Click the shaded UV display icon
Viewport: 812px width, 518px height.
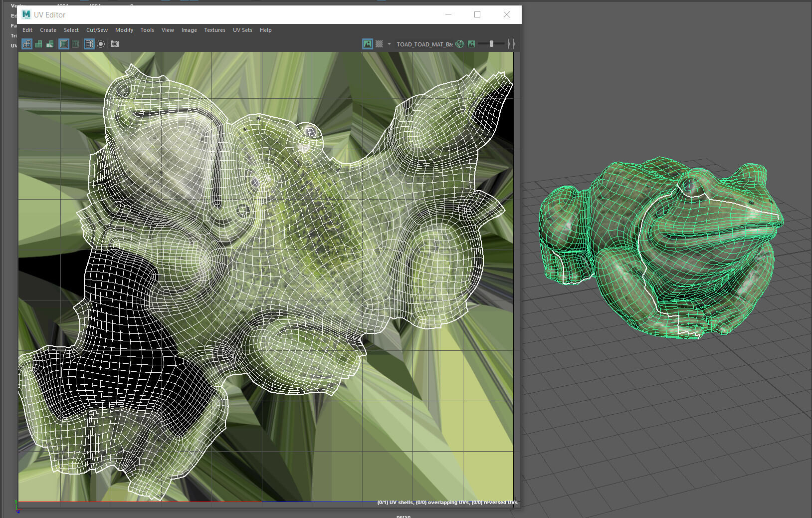[38, 44]
